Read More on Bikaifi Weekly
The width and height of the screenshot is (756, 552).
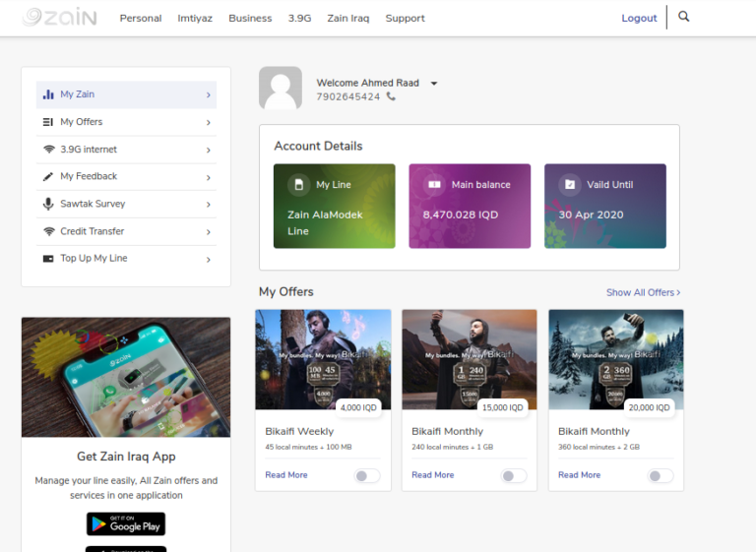(x=286, y=475)
